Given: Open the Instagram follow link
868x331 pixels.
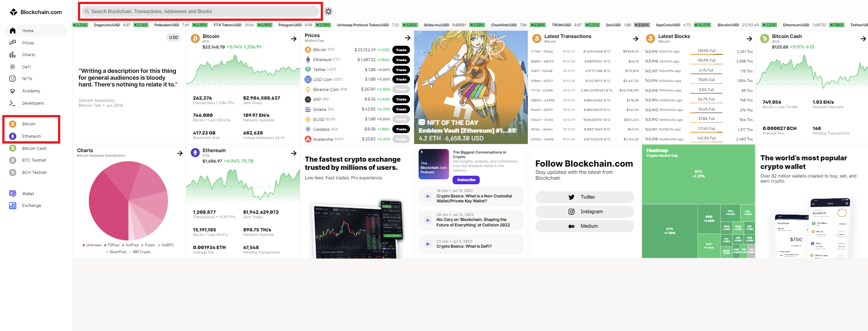Looking at the screenshot, I should click(x=584, y=211).
